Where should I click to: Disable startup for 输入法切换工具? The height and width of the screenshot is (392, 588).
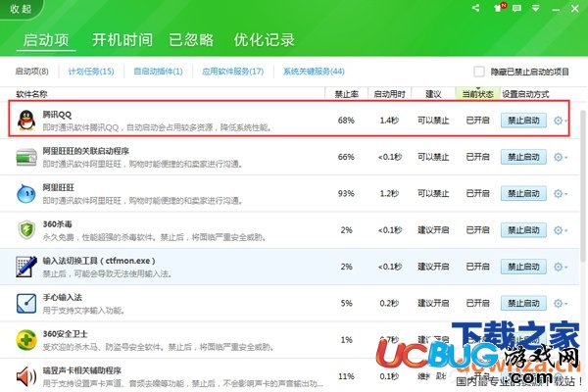(x=523, y=267)
